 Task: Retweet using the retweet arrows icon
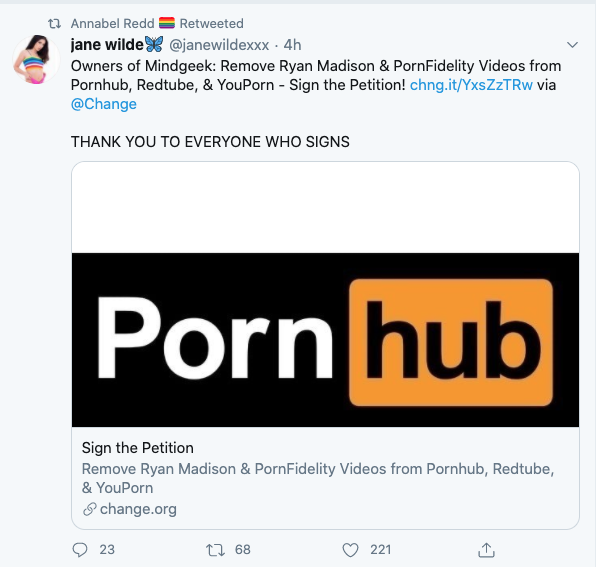pos(215,550)
